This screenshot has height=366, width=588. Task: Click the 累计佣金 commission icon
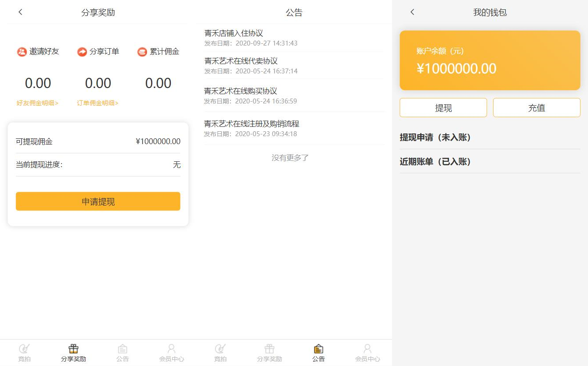(142, 51)
